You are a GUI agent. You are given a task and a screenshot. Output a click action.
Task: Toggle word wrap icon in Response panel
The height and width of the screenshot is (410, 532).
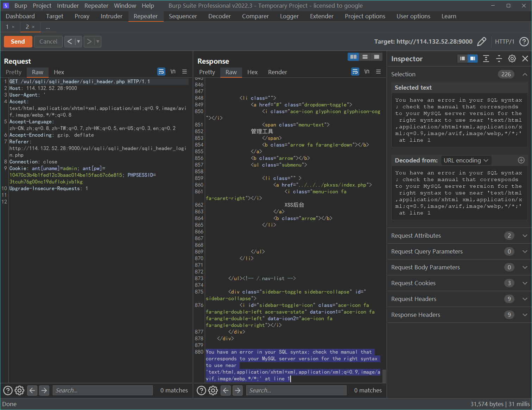355,72
